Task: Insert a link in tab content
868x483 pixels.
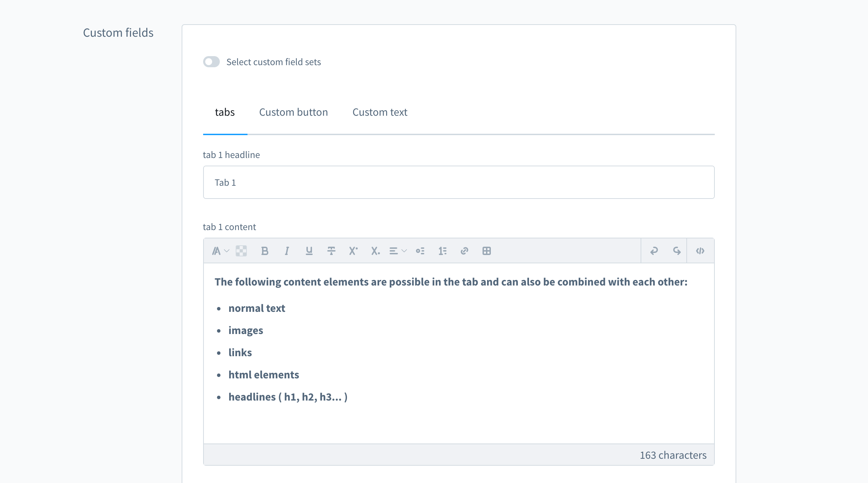Action: (x=465, y=251)
